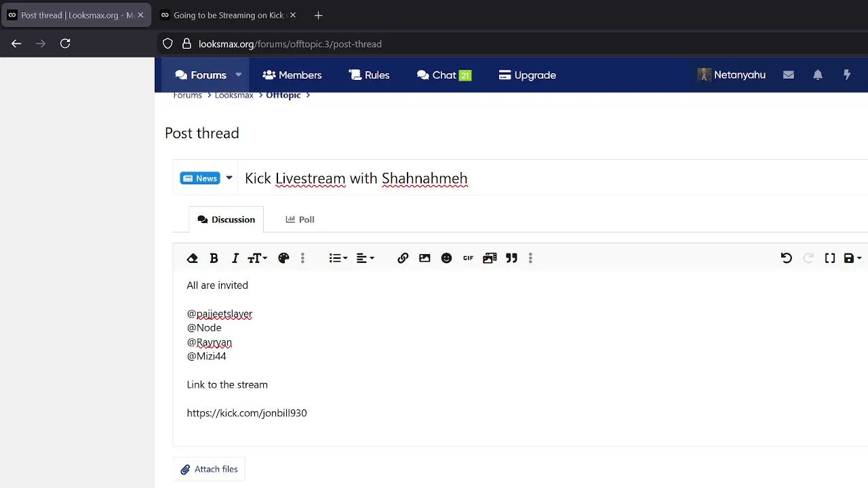Viewport: 868px width, 488px height.
Task: Open a new browser tab
Action: (x=319, y=15)
